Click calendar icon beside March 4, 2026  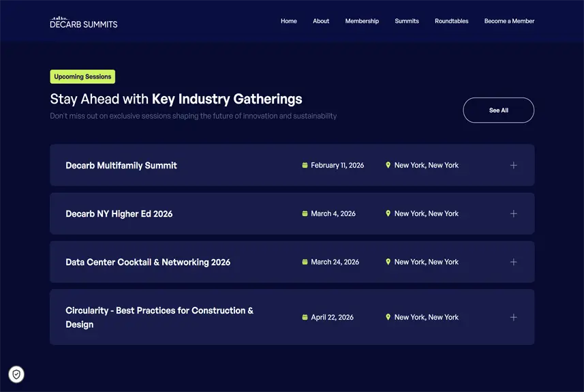tap(305, 213)
